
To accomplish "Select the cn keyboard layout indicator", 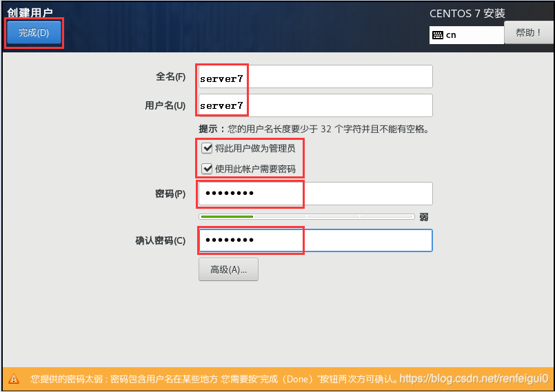I will [x=467, y=35].
